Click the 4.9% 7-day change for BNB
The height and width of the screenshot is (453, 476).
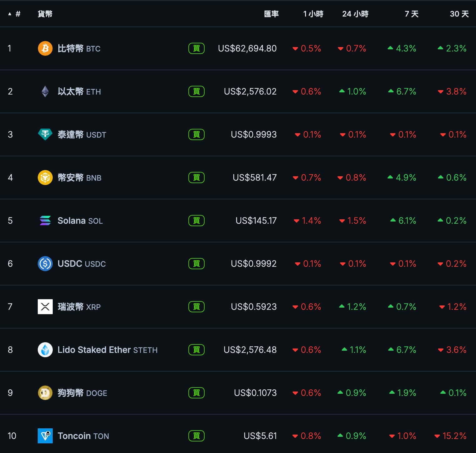point(402,178)
